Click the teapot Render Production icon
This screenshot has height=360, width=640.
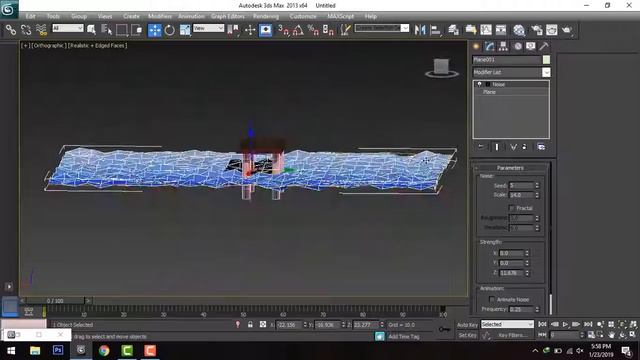click(x=567, y=30)
